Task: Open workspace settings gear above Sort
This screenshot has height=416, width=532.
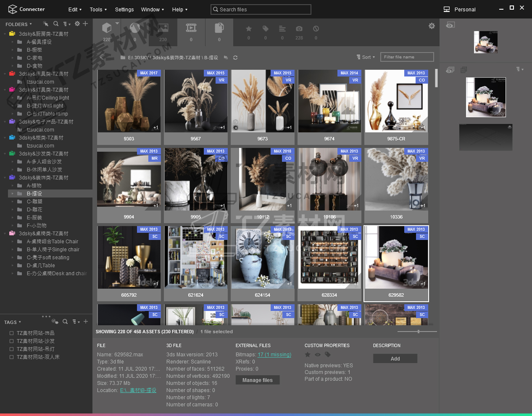Action: (432, 26)
